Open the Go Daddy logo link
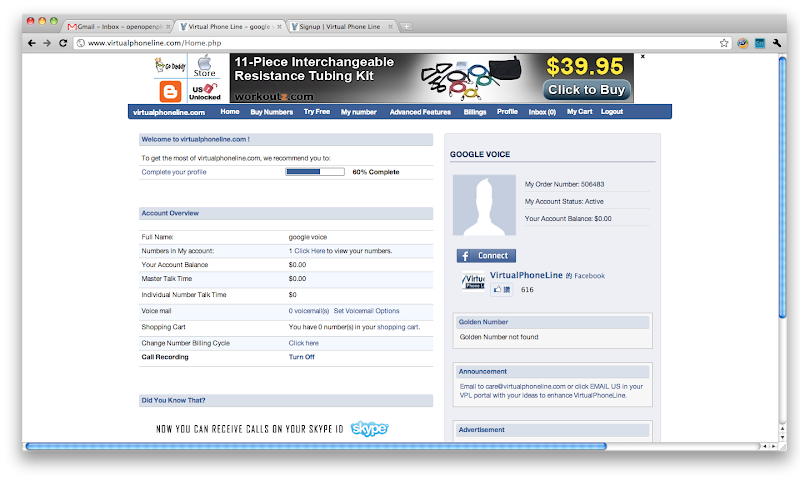 tap(170, 65)
